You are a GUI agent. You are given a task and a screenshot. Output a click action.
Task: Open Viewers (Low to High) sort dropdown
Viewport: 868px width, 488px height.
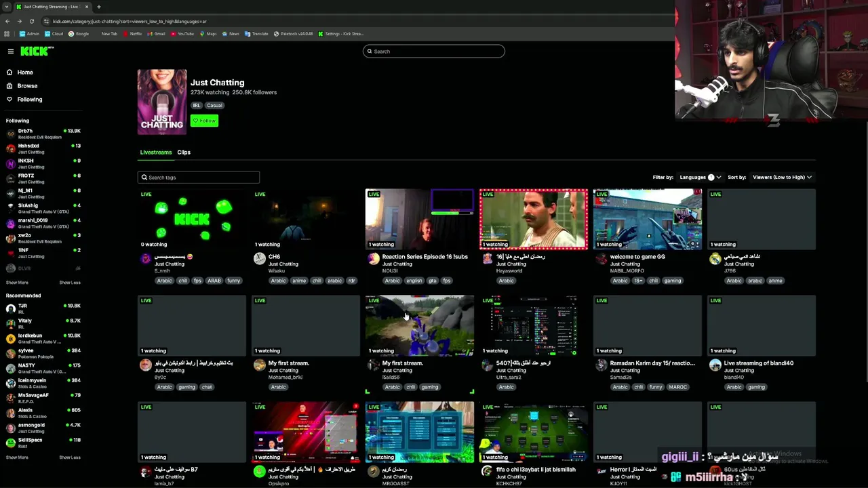(x=782, y=178)
